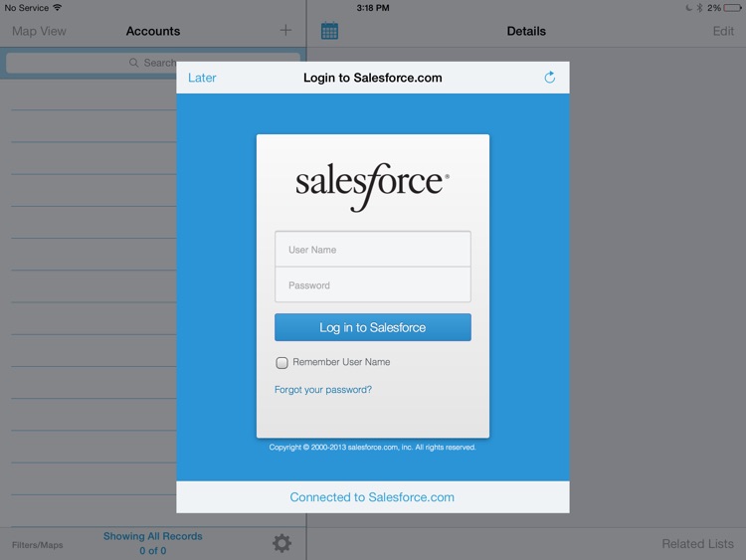Open Related Lists

pos(697,543)
